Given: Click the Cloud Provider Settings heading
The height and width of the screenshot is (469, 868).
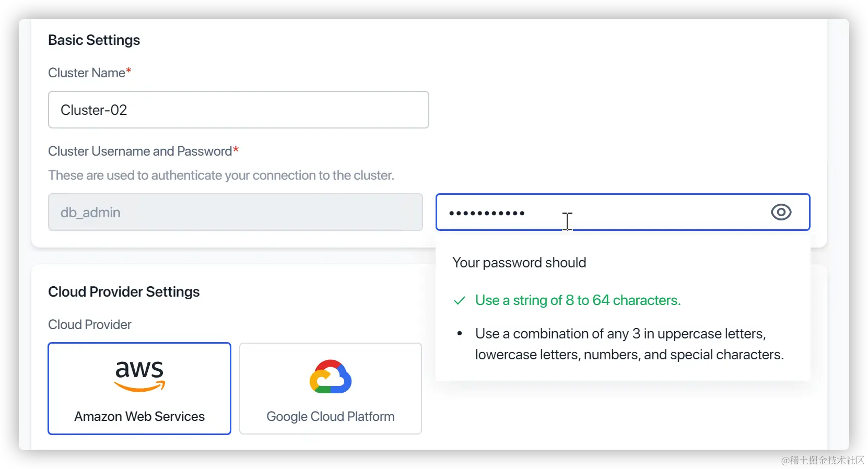Looking at the screenshot, I should (124, 292).
